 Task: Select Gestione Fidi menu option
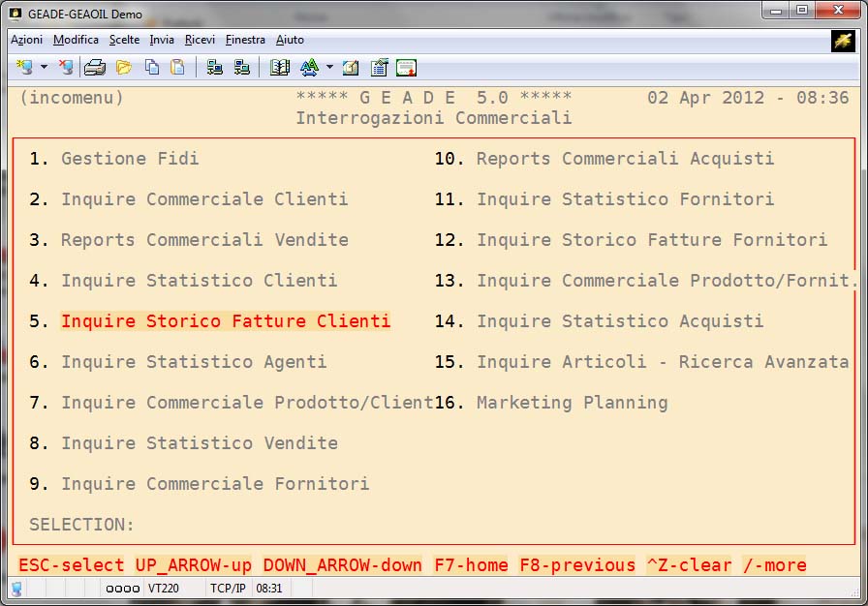pos(130,159)
